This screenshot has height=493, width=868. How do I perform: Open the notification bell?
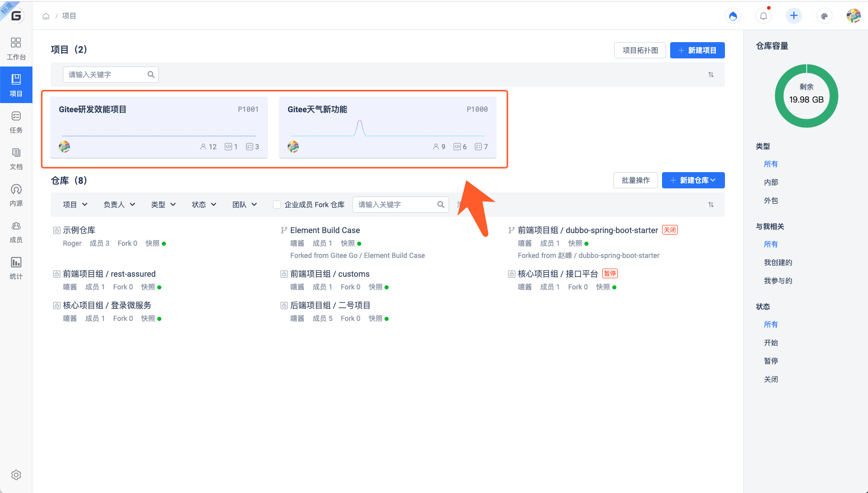pos(763,16)
